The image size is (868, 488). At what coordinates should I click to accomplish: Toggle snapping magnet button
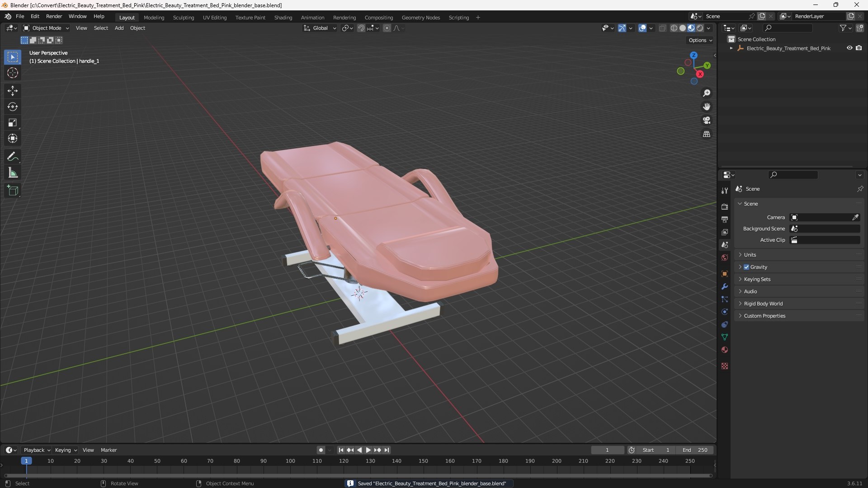(x=361, y=28)
